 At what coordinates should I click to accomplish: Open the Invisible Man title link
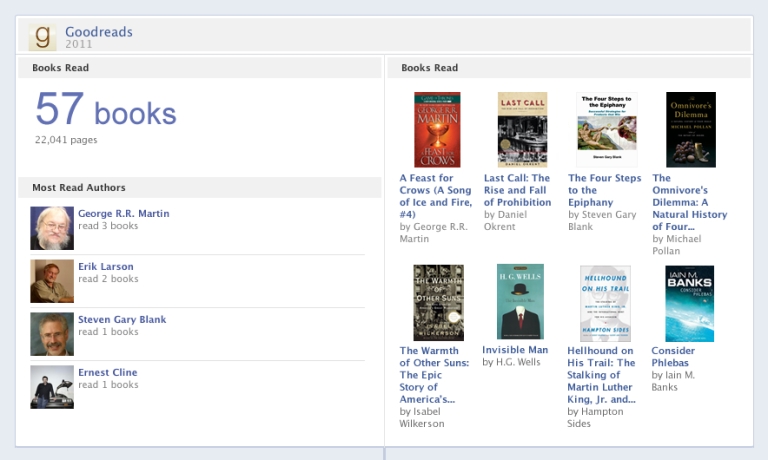[515, 350]
